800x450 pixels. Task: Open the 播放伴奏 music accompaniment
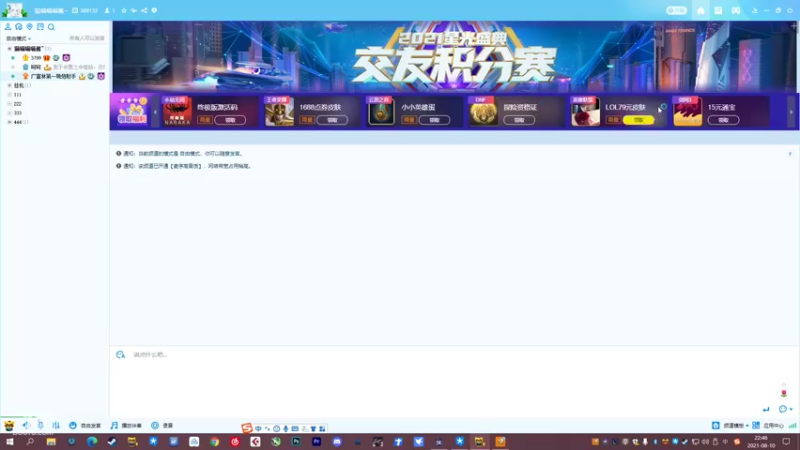pyautogui.click(x=126, y=425)
